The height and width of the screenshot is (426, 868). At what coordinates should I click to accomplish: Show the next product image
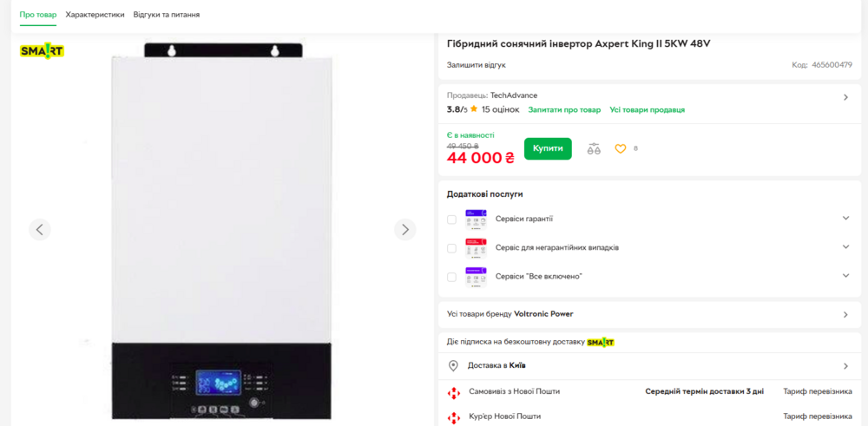[x=405, y=229]
